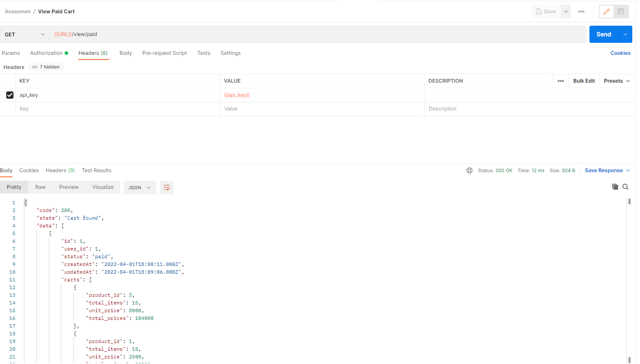This screenshot has height=364, width=640.
Task: Toggle line wrap icon in response toolbar
Action: pyautogui.click(x=167, y=188)
